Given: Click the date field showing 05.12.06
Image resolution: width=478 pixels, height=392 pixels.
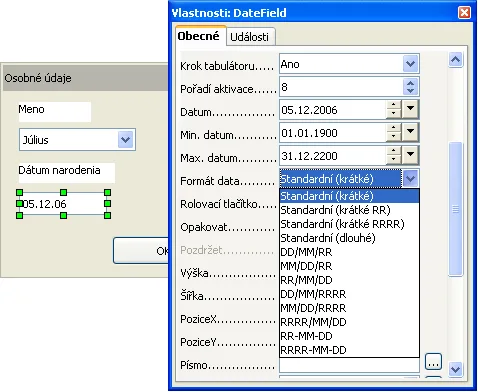Looking at the screenshot, I should pos(63,204).
